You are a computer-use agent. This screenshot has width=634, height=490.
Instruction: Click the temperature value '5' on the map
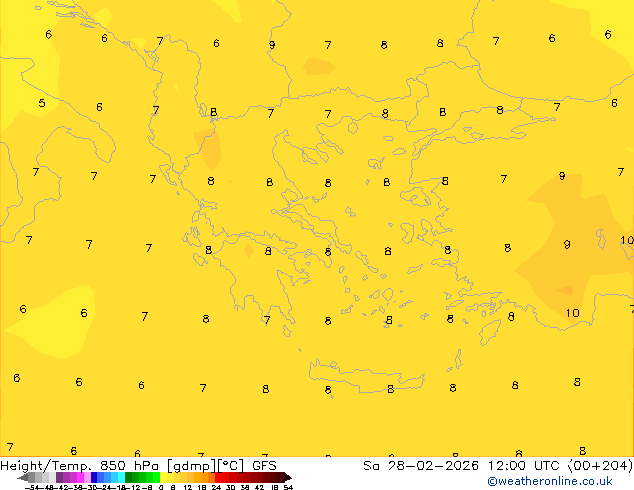42,103
